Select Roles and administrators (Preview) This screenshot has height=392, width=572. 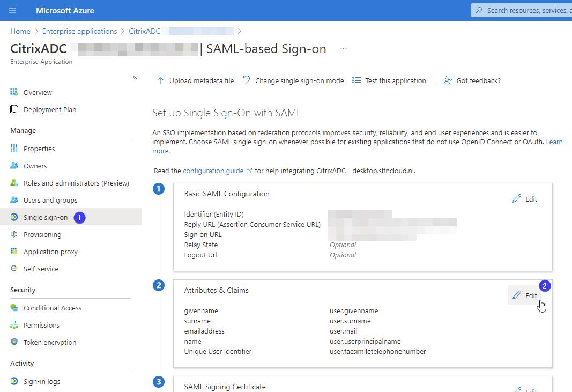pyautogui.click(x=76, y=183)
